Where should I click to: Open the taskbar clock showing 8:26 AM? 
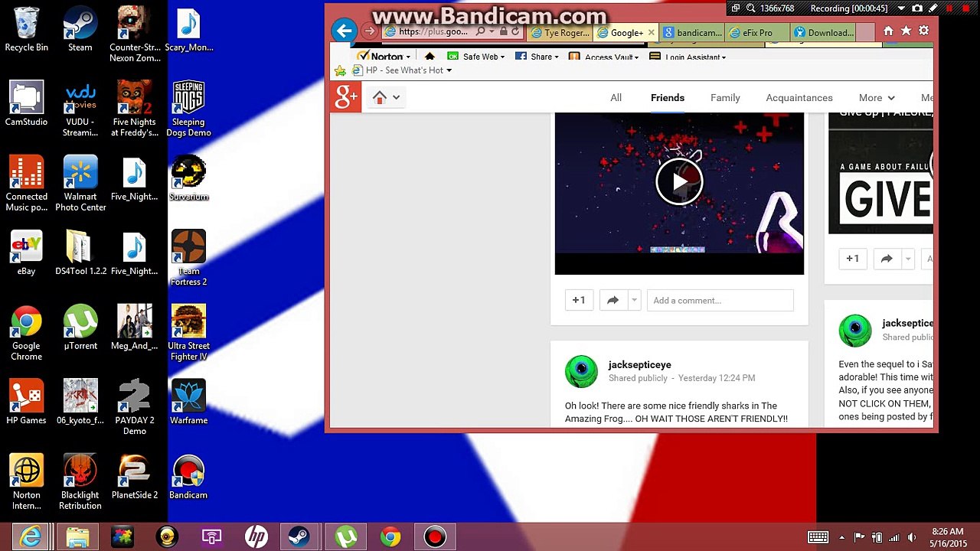click(x=947, y=537)
